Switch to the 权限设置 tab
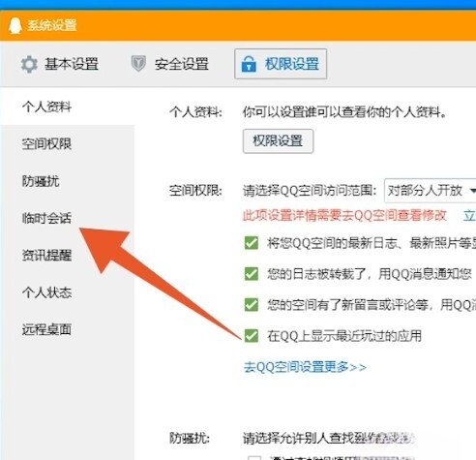Image resolution: width=476 pixels, height=460 pixels. point(281,64)
